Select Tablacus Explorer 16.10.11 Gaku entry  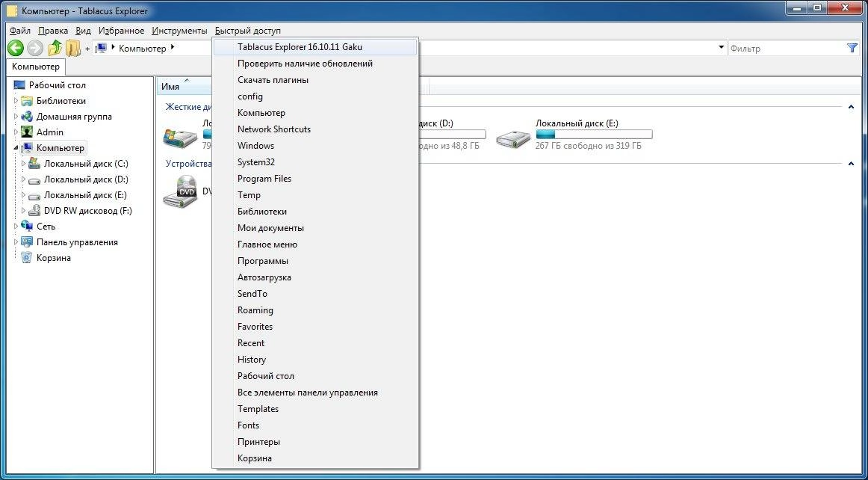(314, 47)
